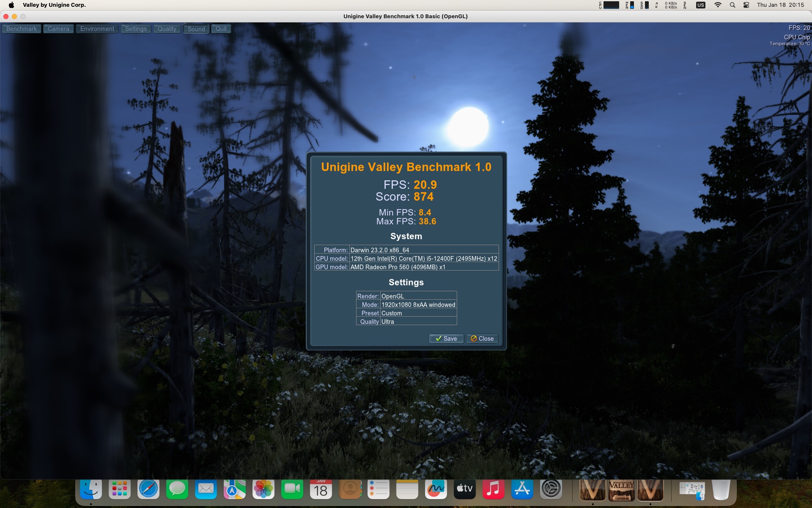Viewport: 812px width, 508px height.
Task: Open Photos from the dock
Action: 263,489
